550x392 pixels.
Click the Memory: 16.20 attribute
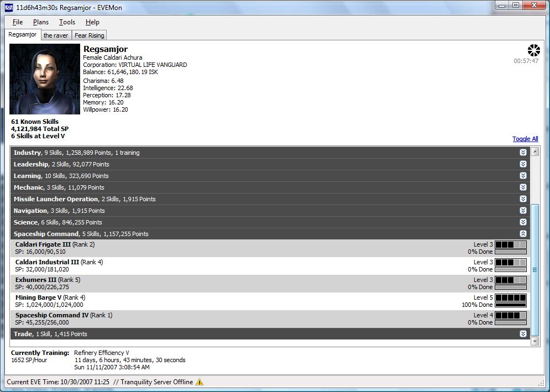pos(103,102)
